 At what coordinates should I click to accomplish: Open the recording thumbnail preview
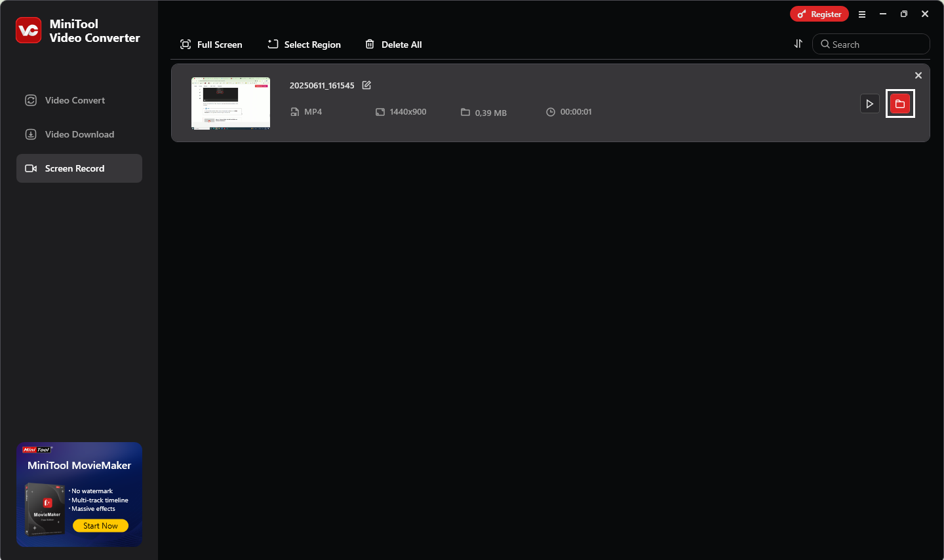[x=231, y=103]
